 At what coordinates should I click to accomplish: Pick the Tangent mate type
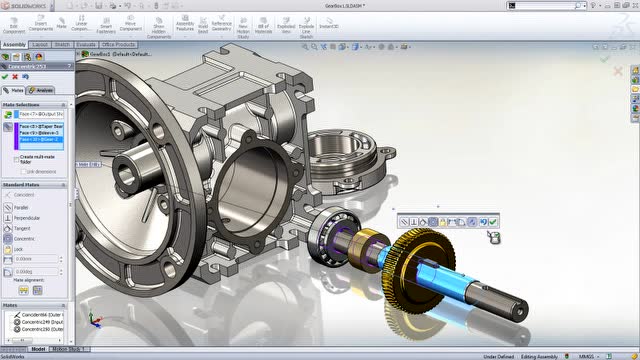coord(8,228)
